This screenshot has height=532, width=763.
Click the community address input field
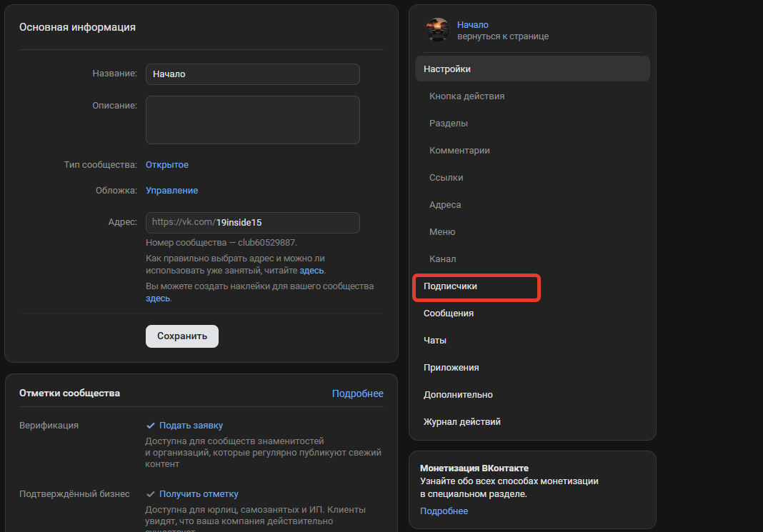252,223
